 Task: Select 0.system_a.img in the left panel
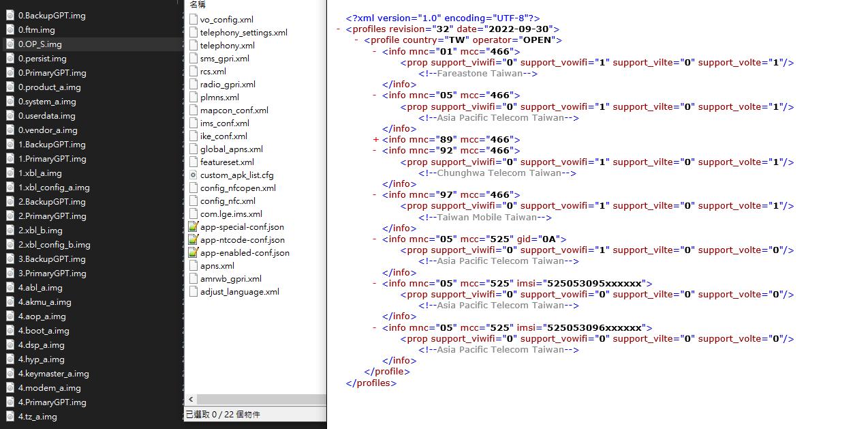[x=47, y=102]
